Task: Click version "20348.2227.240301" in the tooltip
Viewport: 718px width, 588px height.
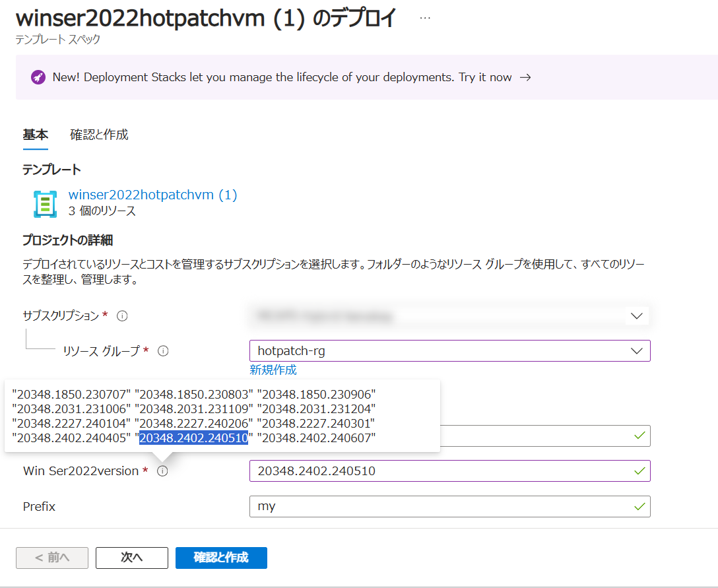Action: coord(316,424)
